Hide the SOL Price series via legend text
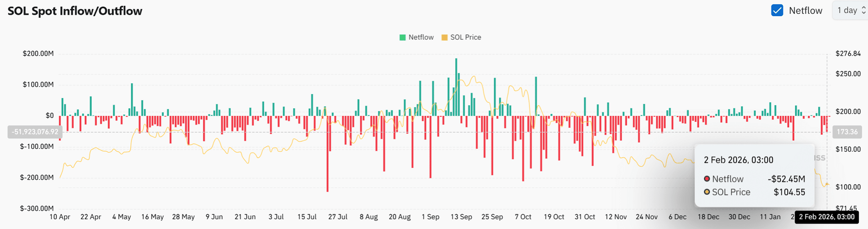The image size is (868, 229). pyautogui.click(x=465, y=37)
